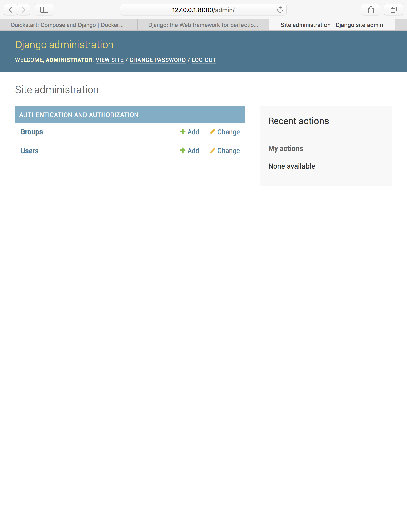
Task: Click the green plus icon for Groups
Action: [x=182, y=131]
